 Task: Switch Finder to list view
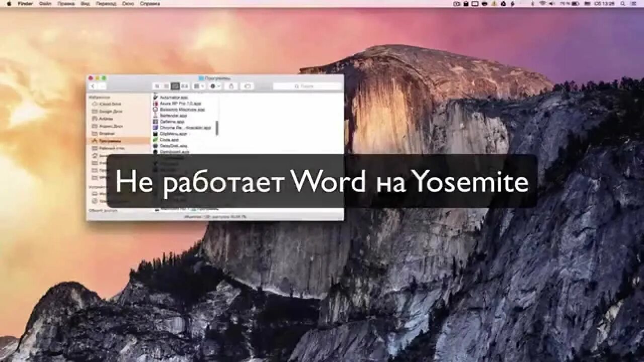coord(166,86)
